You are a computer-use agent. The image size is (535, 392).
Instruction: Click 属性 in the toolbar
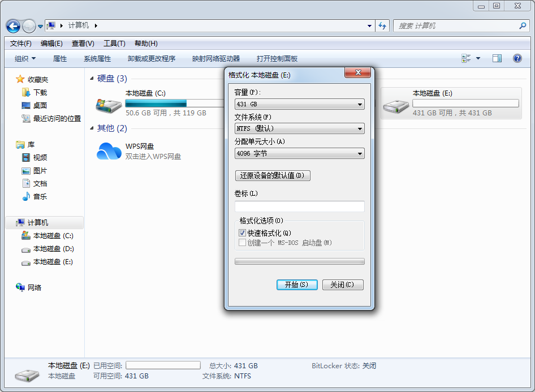[60, 59]
